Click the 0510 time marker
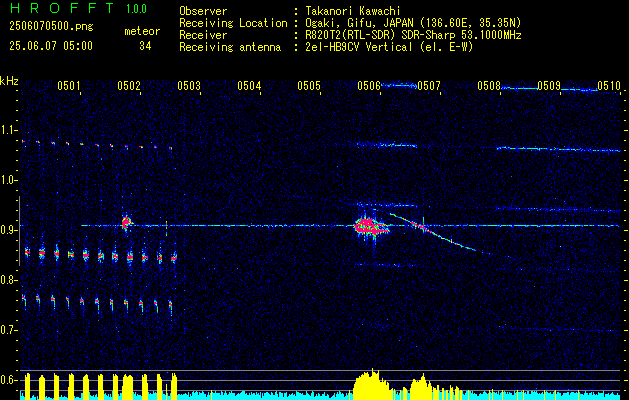The height and width of the screenshot is (400, 629). [x=609, y=85]
